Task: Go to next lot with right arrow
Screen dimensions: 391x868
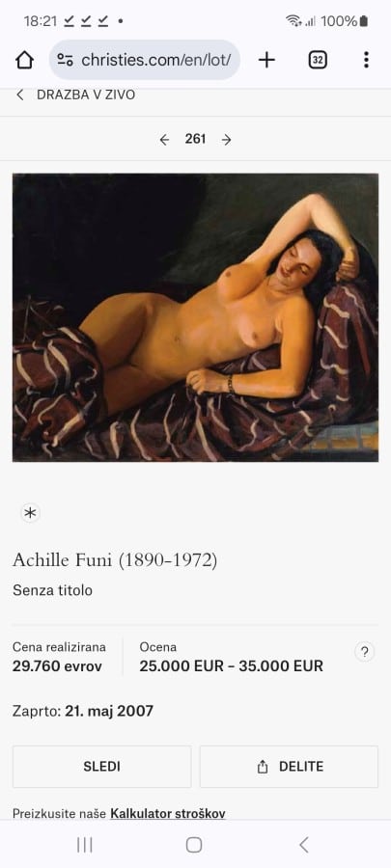Action: pyautogui.click(x=226, y=140)
